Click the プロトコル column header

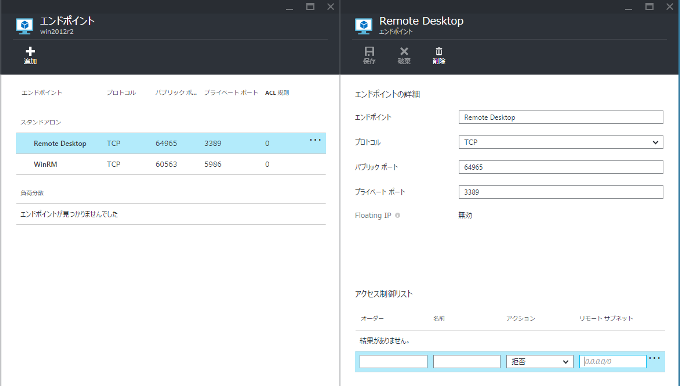pos(122,93)
